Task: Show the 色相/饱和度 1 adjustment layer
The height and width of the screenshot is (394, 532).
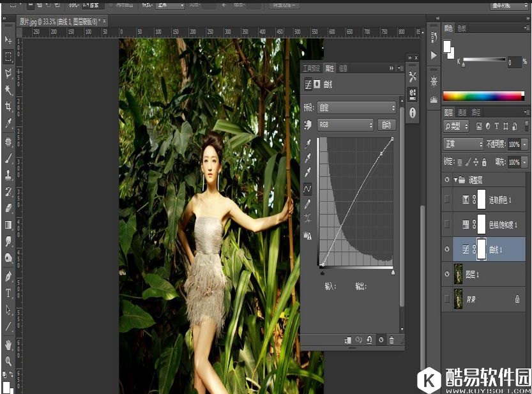Action: coord(447,224)
